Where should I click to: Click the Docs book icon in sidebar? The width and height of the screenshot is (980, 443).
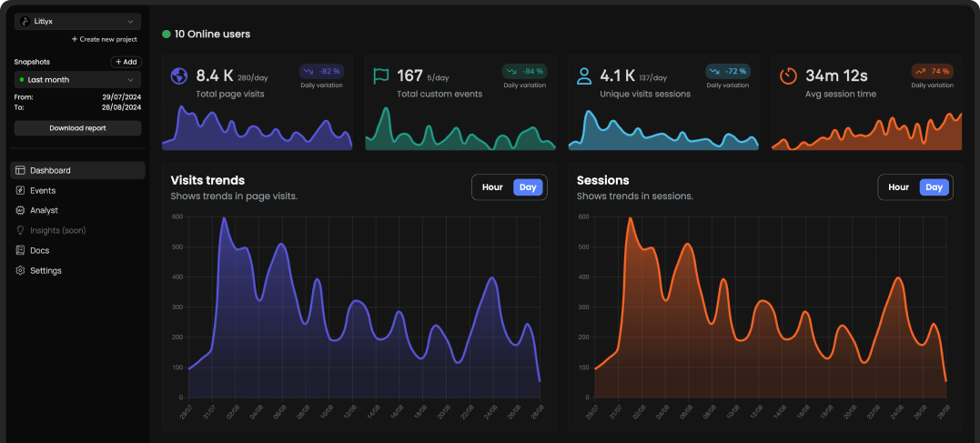click(20, 250)
